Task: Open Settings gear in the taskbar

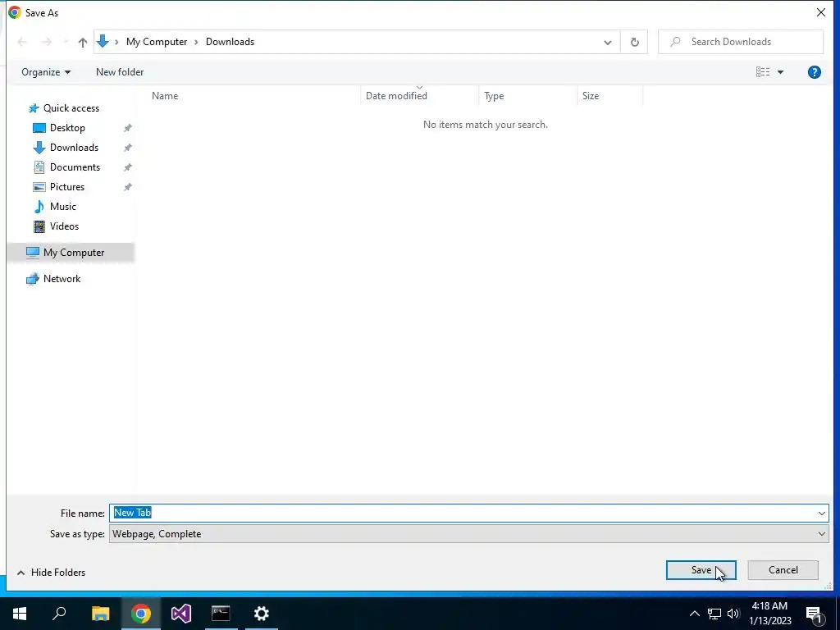Action: coord(262,614)
